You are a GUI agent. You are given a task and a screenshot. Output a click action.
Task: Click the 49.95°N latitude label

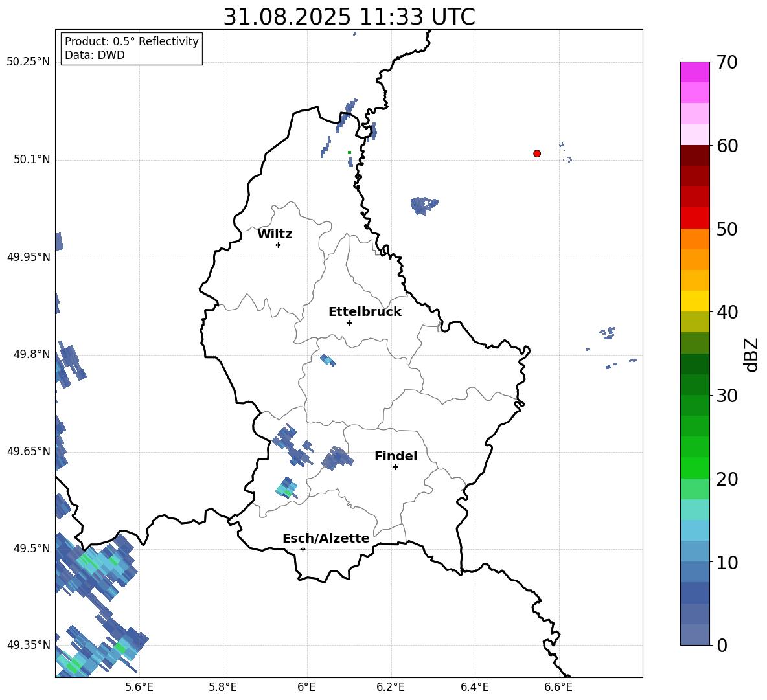[x=29, y=256]
